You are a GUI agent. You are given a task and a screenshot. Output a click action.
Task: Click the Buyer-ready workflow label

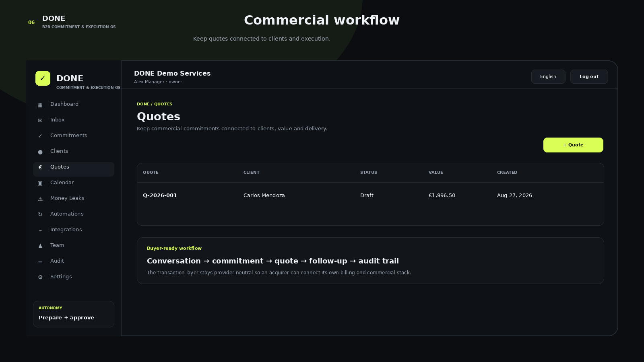coord(174,249)
